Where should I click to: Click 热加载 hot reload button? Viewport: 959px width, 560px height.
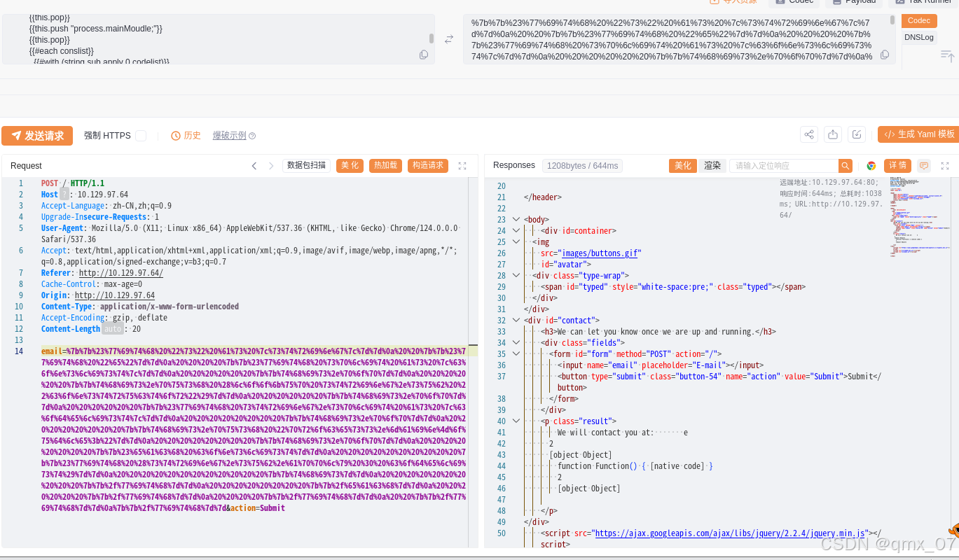386,166
